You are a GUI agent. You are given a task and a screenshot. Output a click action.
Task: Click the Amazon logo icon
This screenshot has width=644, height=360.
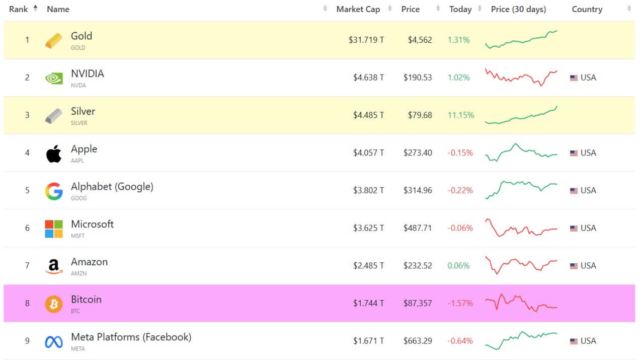click(54, 266)
